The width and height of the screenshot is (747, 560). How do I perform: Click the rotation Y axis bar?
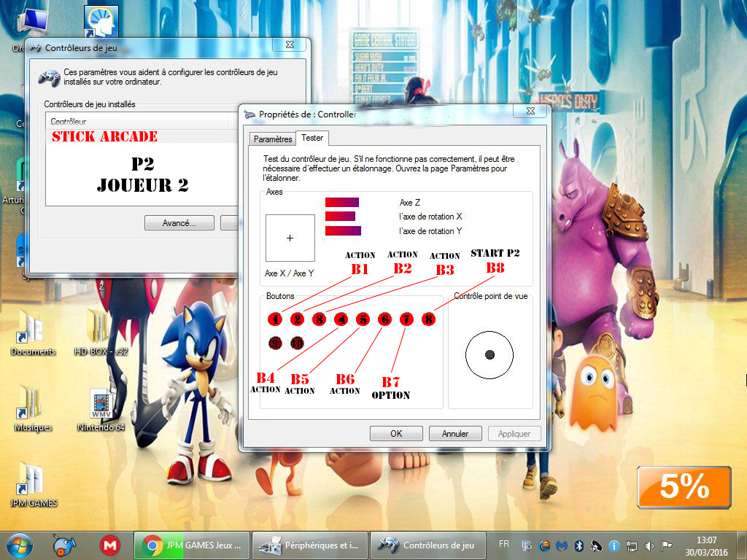click(343, 231)
